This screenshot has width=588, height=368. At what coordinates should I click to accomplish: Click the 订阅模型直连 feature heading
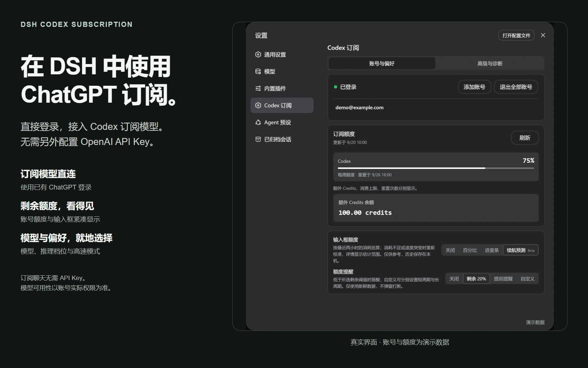(48, 174)
